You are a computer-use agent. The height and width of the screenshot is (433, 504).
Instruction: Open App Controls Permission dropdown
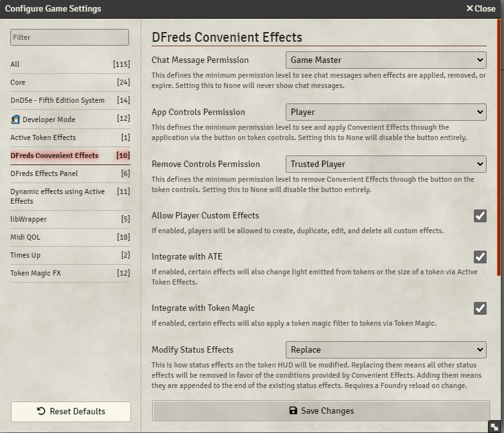(386, 112)
